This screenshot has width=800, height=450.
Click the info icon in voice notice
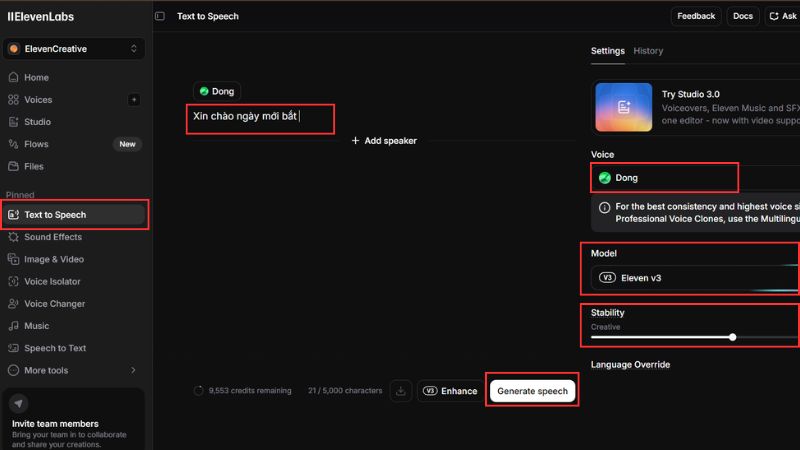tap(604, 207)
